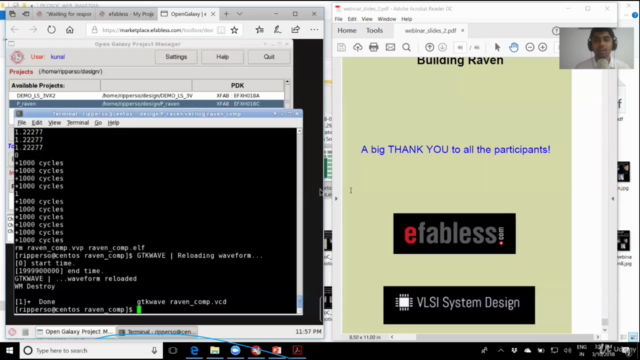Expand Acrobat left navigation pane arrow

[336, 199]
